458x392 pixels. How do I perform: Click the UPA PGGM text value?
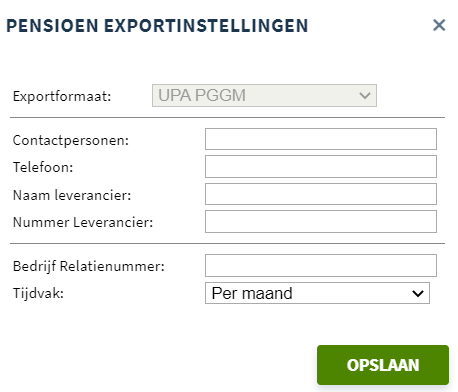tap(202, 95)
